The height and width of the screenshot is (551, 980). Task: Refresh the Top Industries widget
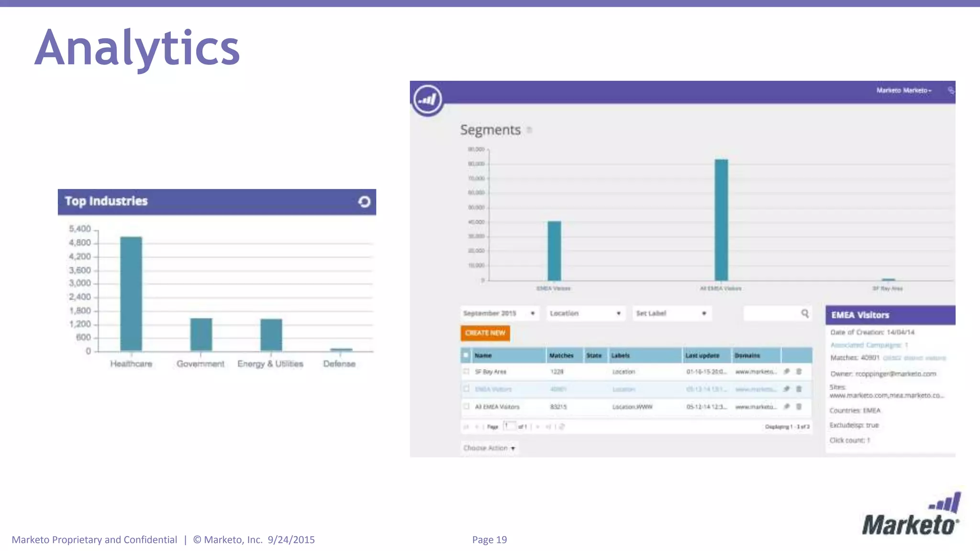click(364, 202)
